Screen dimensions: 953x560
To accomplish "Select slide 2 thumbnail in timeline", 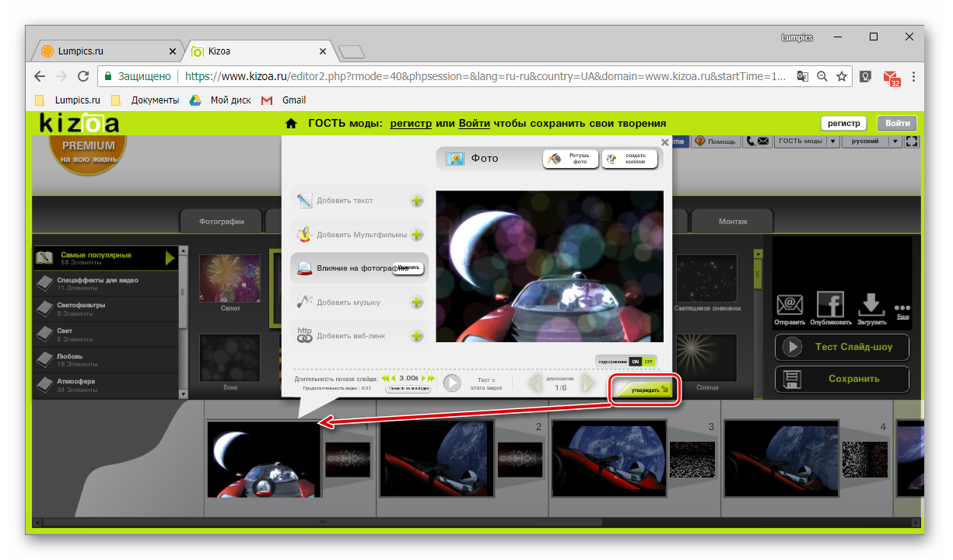I will [436, 459].
